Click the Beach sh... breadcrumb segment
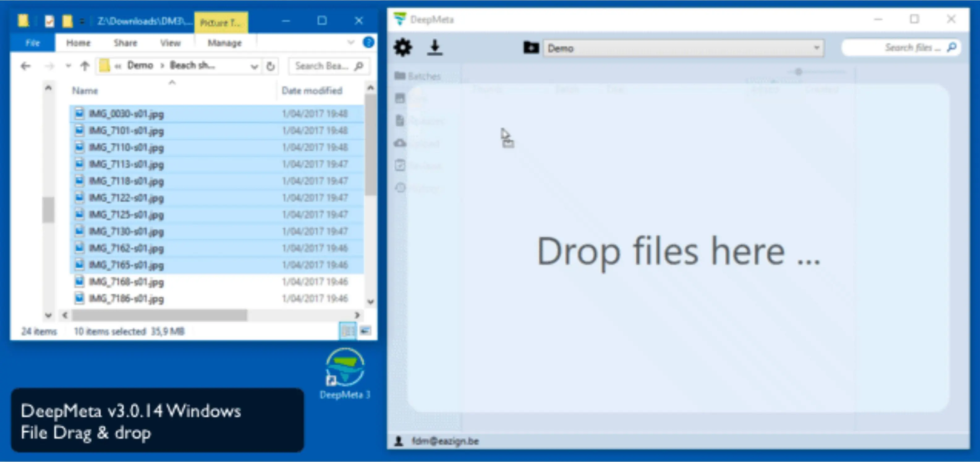Image resolution: width=980 pixels, height=462 pixels. click(193, 65)
